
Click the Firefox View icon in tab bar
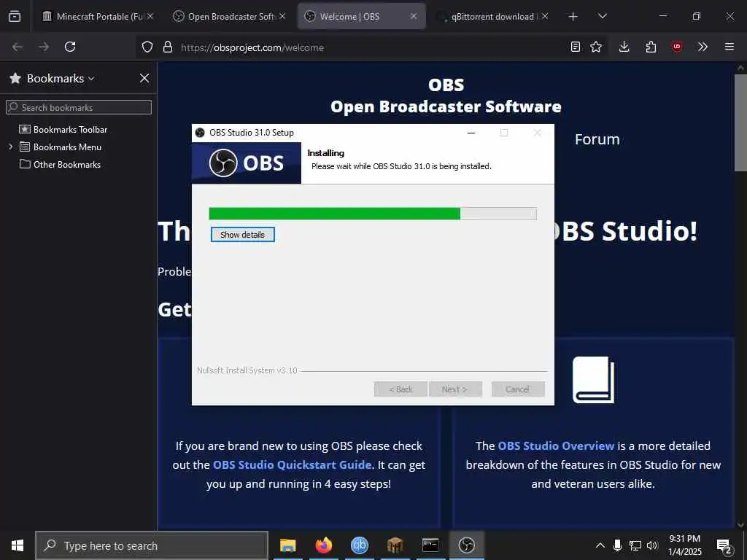pos(15,16)
